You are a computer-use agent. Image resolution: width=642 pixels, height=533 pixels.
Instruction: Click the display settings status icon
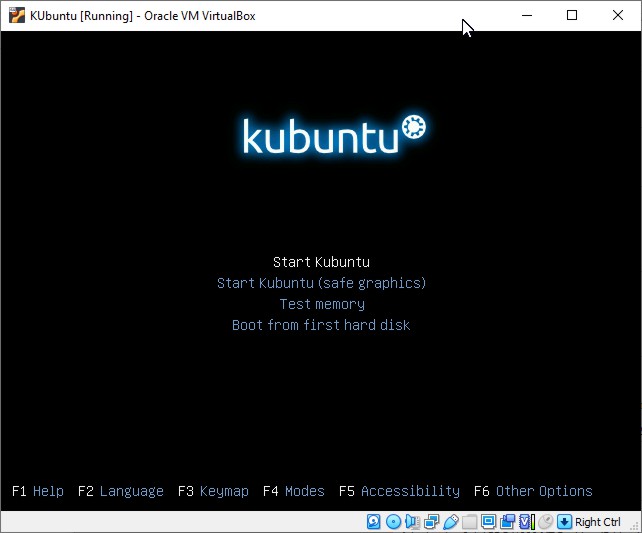point(488,522)
